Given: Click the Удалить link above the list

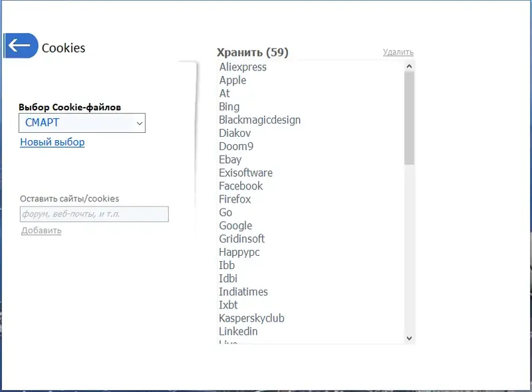Looking at the screenshot, I should [x=398, y=52].
